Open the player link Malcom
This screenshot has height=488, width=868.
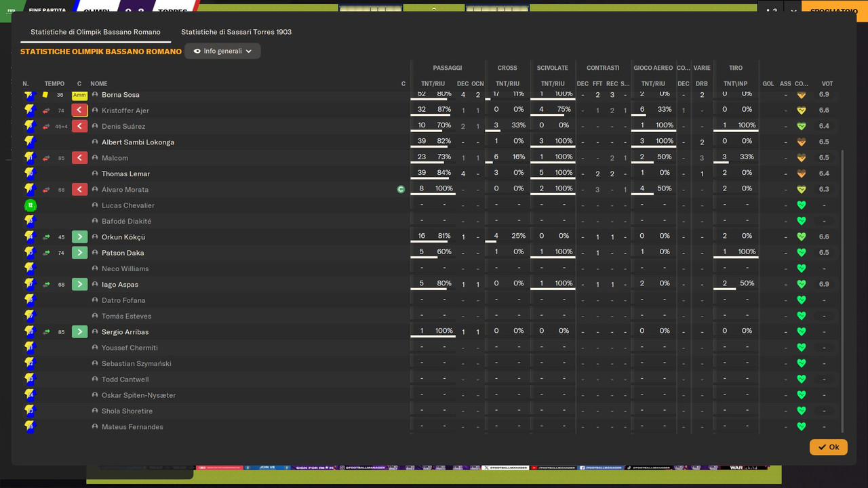point(115,158)
